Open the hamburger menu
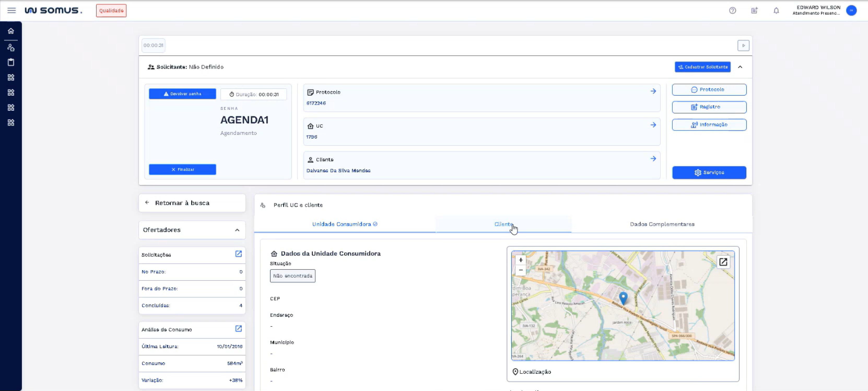The height and width of the screenshot is (391, 868). (11, 10)
